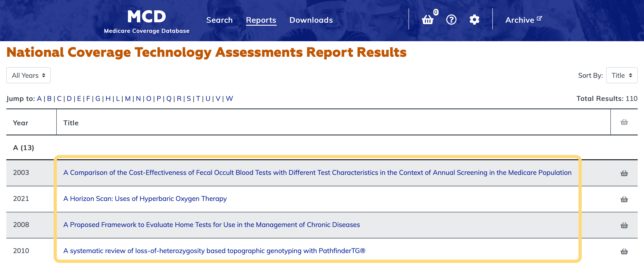Open the Sort By Title dropdown
Image resolution: width=644 pixels, height=264 pixels.
point(622,75)
